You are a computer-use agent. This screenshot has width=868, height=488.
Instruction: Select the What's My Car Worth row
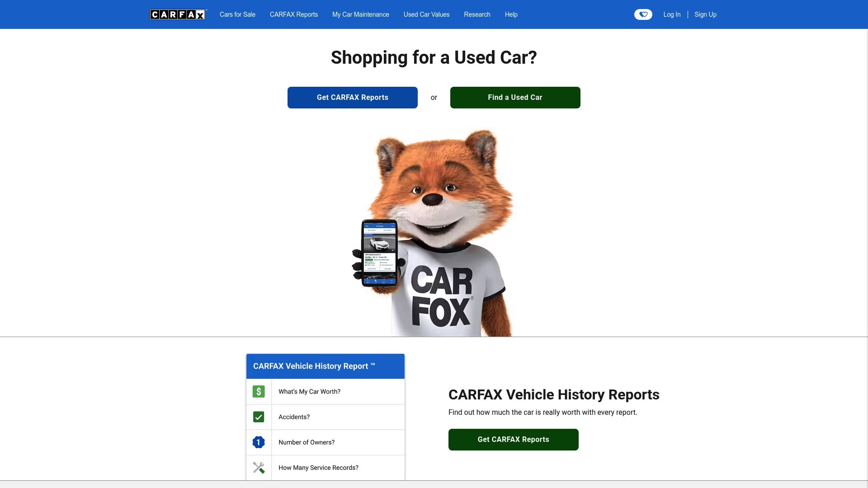point(325,391)
